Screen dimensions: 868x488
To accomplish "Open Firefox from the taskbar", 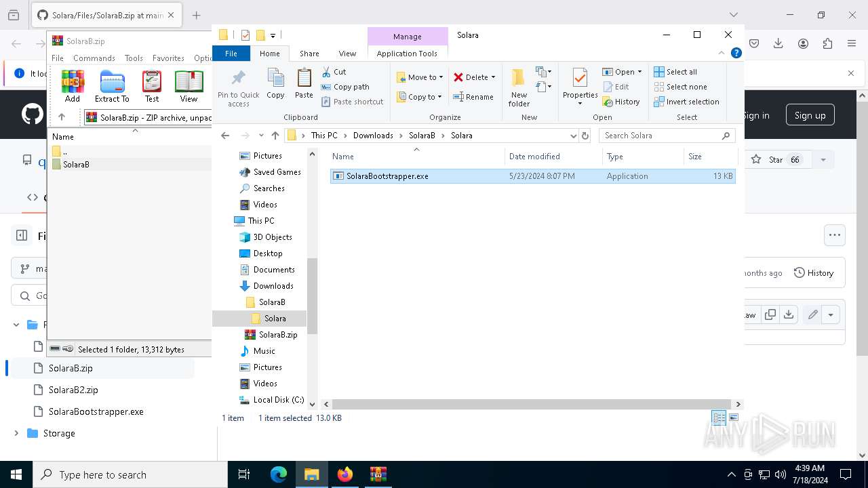I will 345,474.
